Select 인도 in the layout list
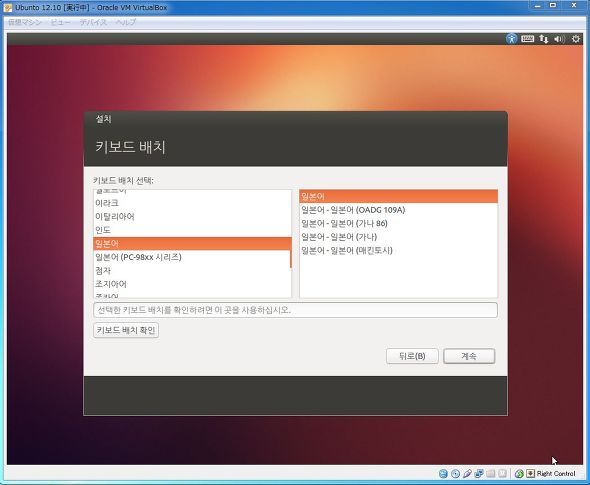Screen dimensions: 590x485 pyautogui.click(x=192, y=230)
